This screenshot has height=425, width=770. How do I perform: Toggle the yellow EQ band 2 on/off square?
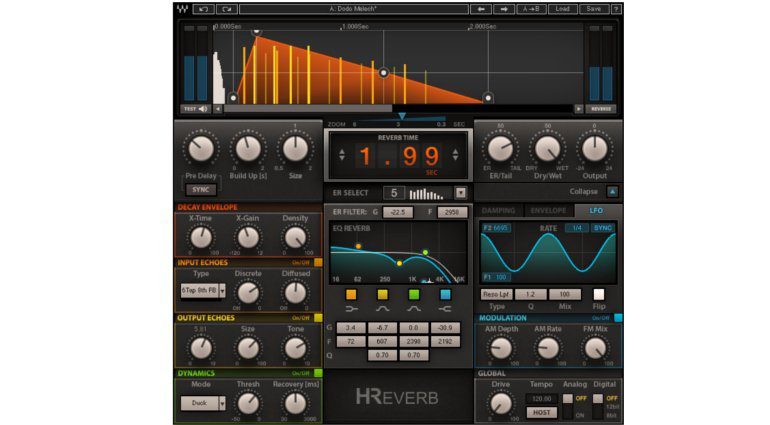point(383,294)
